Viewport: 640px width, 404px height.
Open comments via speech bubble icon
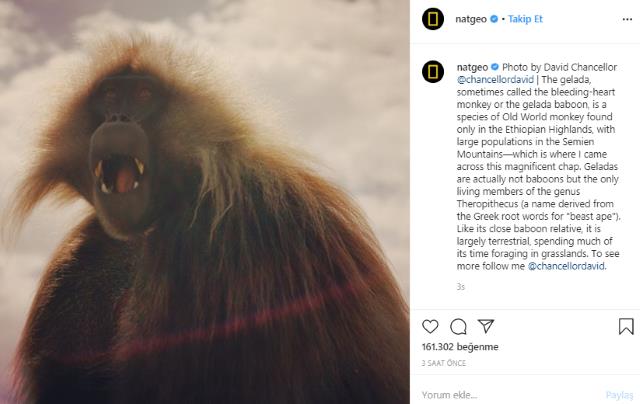coord(458,326)
